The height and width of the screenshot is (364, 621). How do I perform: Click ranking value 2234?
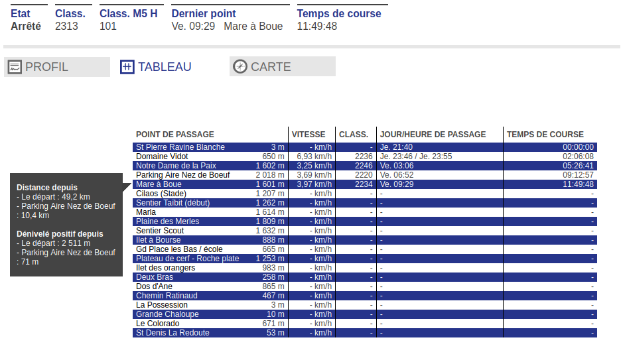(364, 184)
